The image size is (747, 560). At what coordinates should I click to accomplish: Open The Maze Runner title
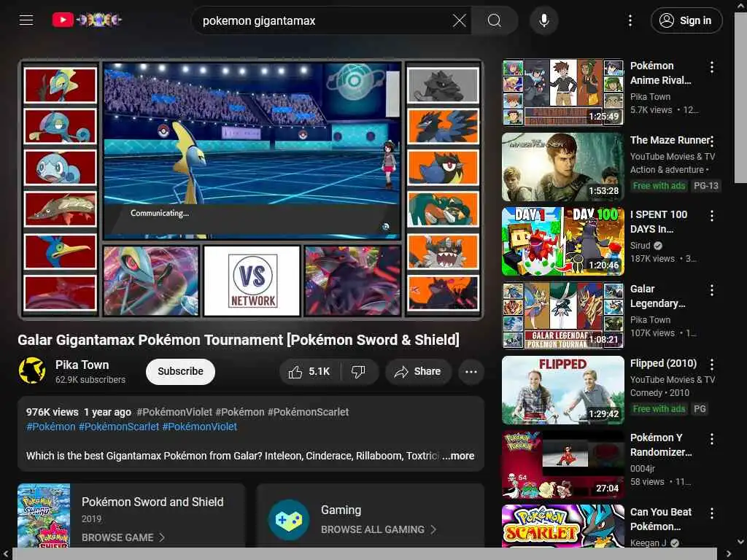670,140
